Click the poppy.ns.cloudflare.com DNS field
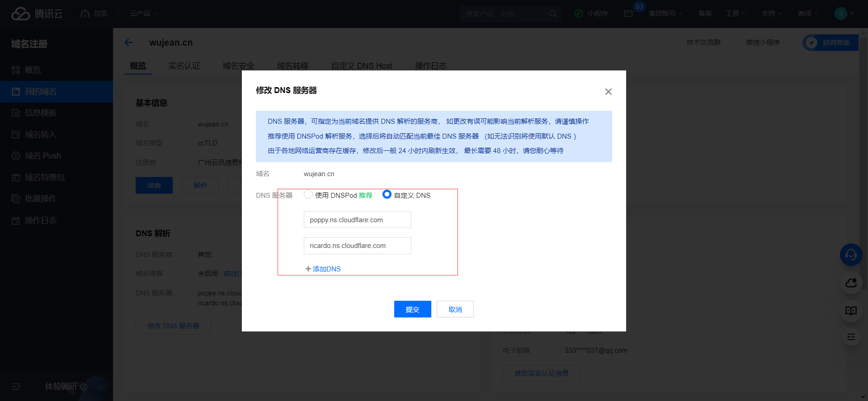The height and width of the screenshot is (401, 868). pos(357,220)
